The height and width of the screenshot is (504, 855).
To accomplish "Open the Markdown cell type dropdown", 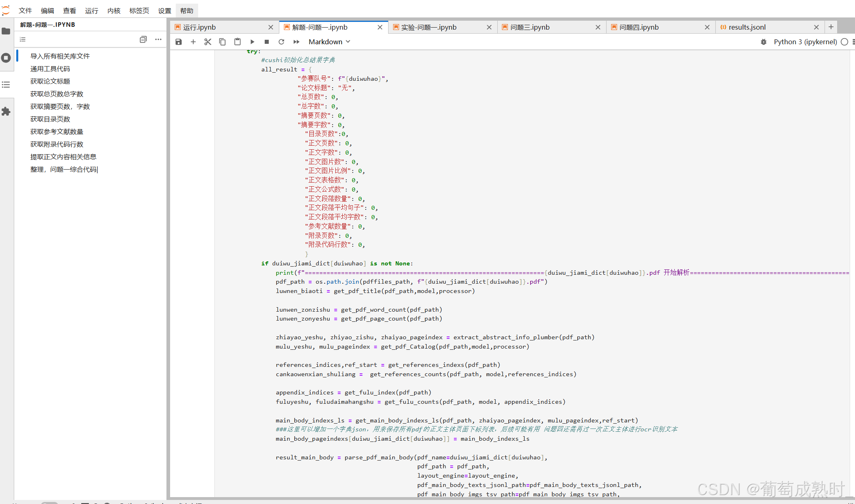I will tap(329, 42).
